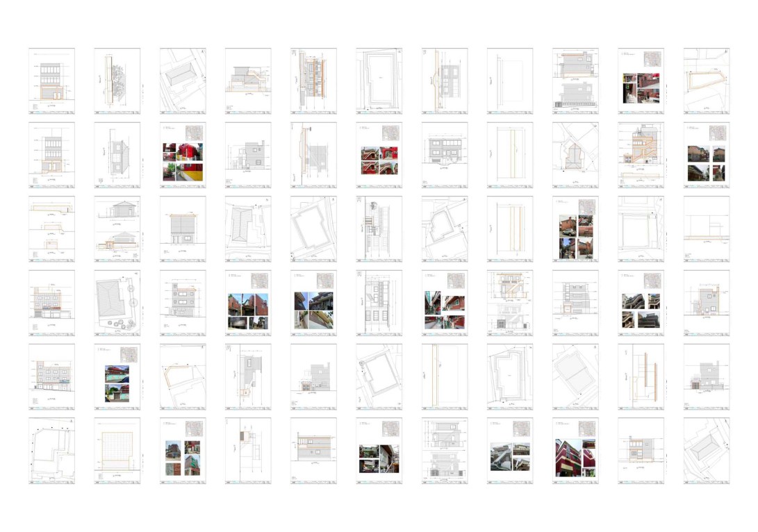Open the roof site plan surrounded by tree circles
The height and width of the screenshot is (532, 758).
point(117,304)
